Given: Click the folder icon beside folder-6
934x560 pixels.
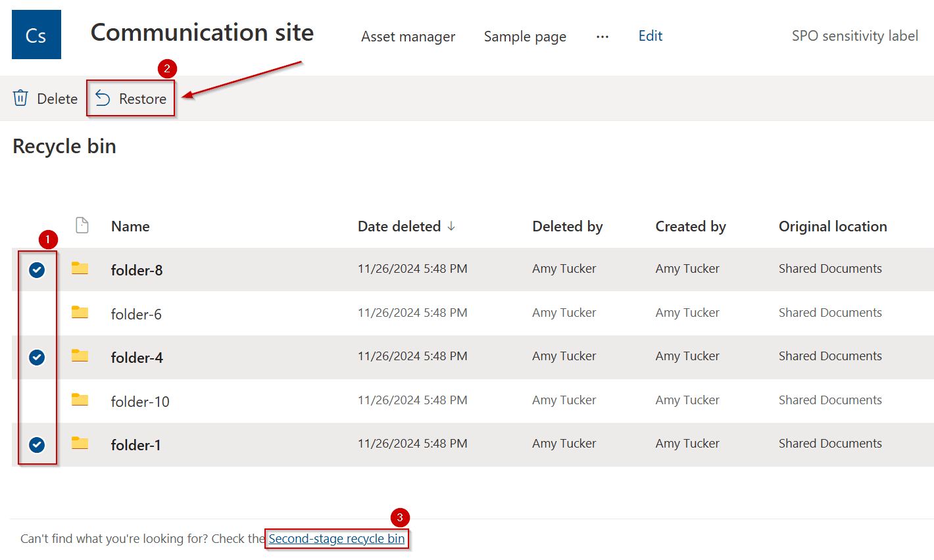Looking at the screenshot, I should (80, 313).
